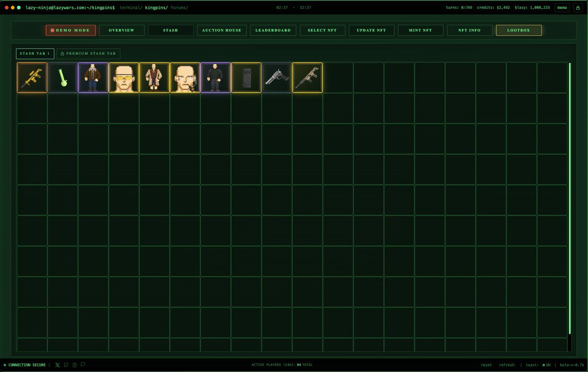
Task: Click the padlock icon near the menu button
Action: tap(578, 7)
